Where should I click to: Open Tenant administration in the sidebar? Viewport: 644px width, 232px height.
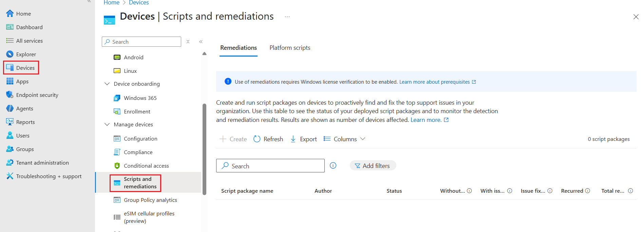(42, 163)
